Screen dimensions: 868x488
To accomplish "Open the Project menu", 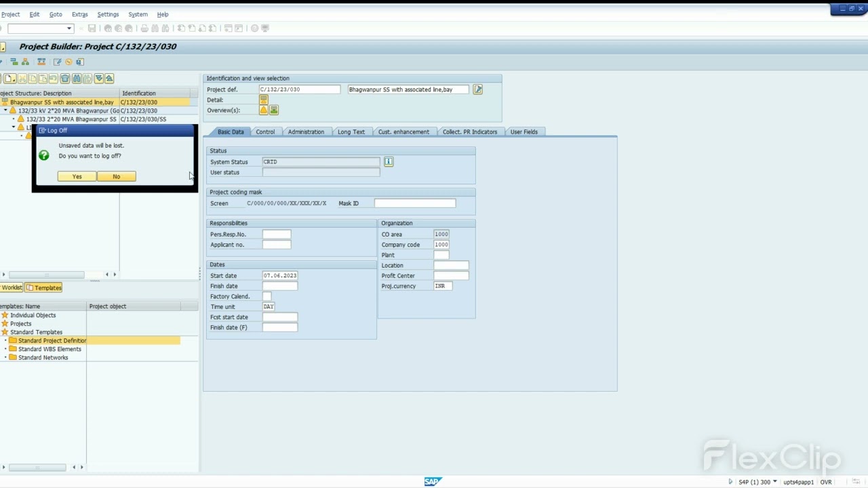I will [x=10, y=14].
